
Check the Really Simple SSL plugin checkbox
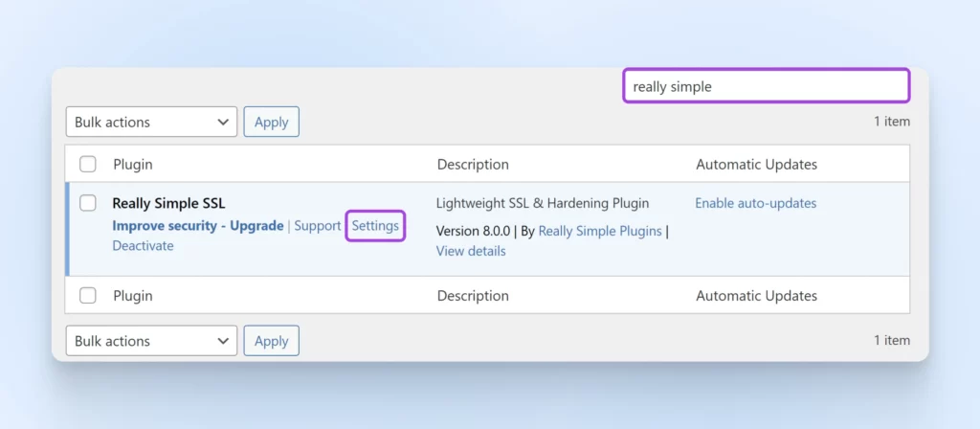[88, 203]
